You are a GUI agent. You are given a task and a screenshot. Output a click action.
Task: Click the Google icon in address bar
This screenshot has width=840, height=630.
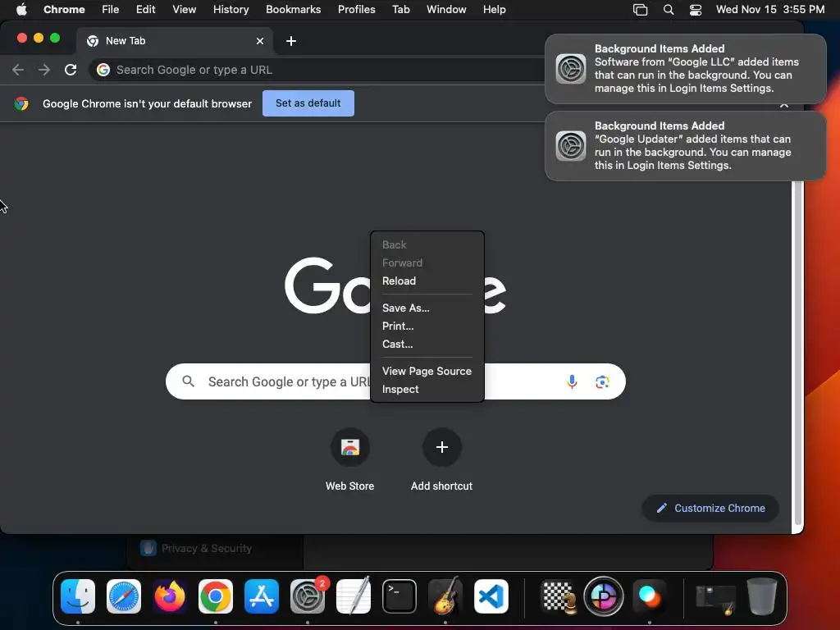click(x=103, y=70)
